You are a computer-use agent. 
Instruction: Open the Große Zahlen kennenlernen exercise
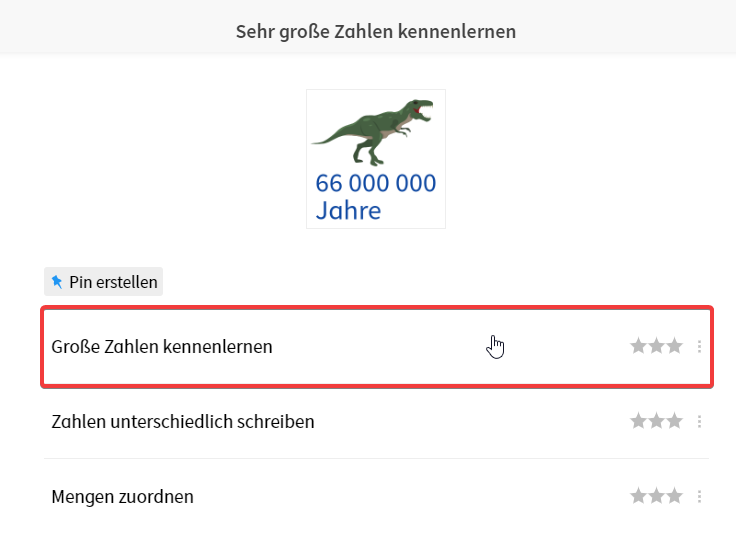[162, 347]
